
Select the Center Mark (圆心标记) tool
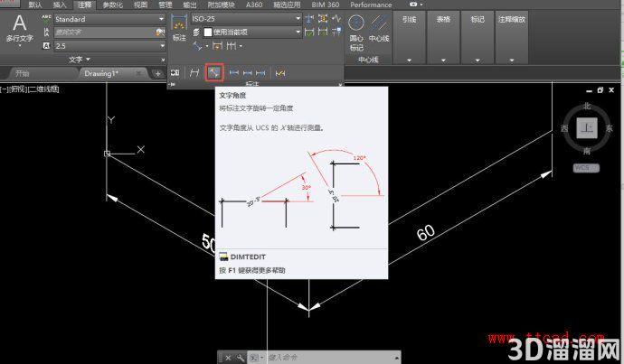[x=356, y=33]
